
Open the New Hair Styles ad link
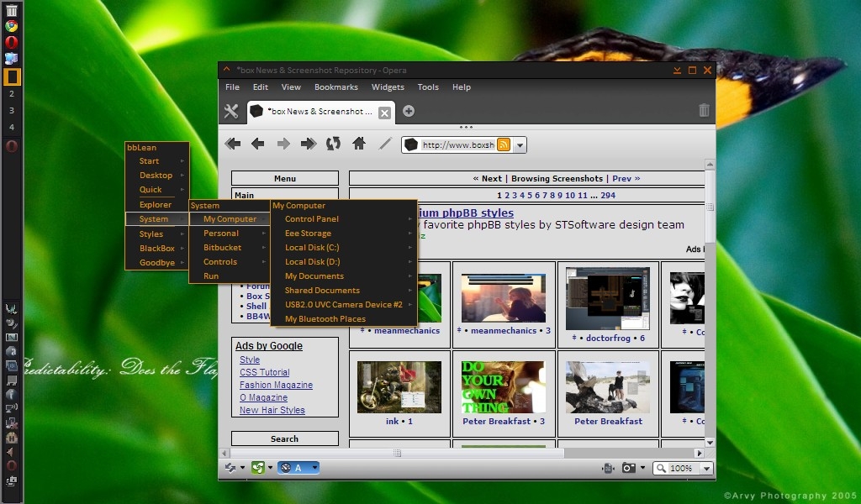point(272,410)
